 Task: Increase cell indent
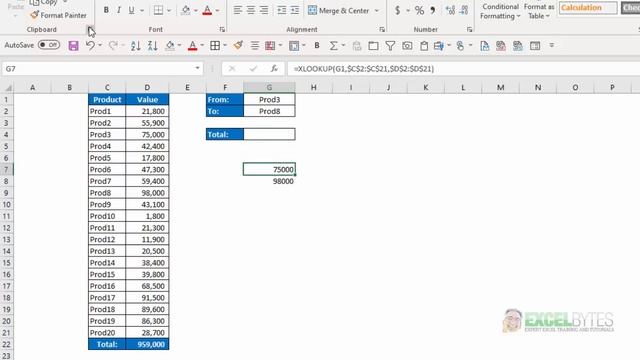coord(295,10)
